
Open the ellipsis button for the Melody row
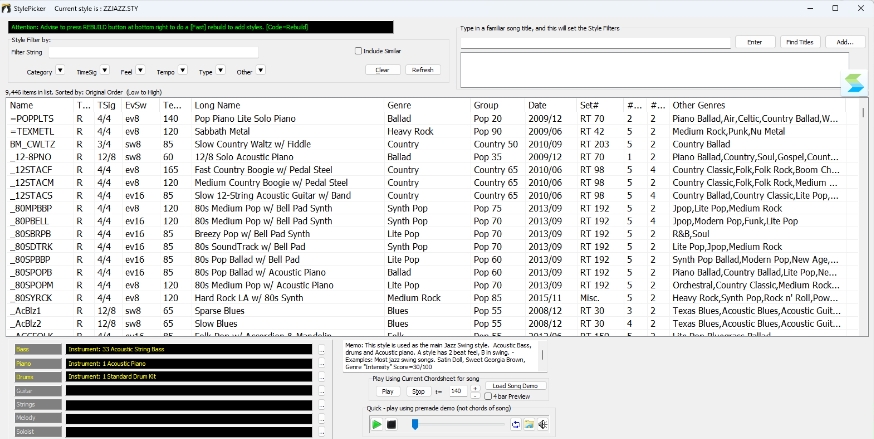322,418
